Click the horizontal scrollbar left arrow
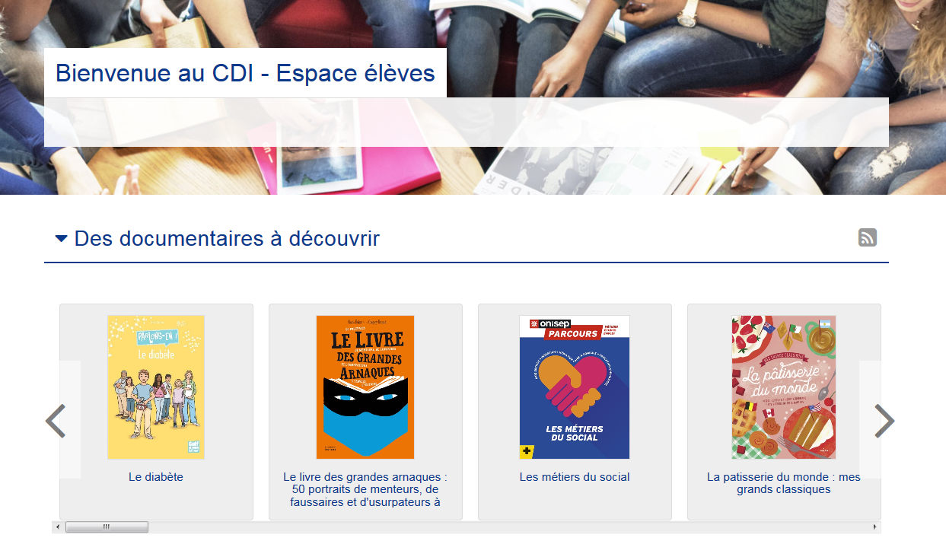 pos(58,527)
